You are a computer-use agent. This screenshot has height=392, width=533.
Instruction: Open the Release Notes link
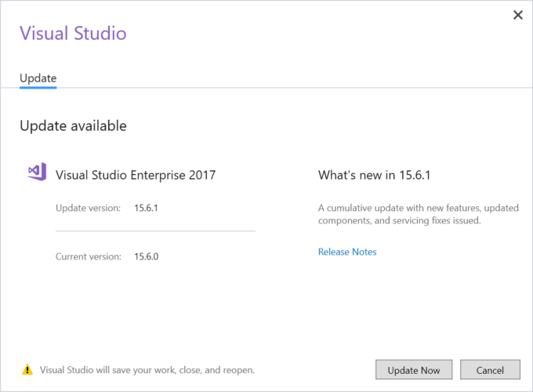pyautogui.click(x=347, y=252)
